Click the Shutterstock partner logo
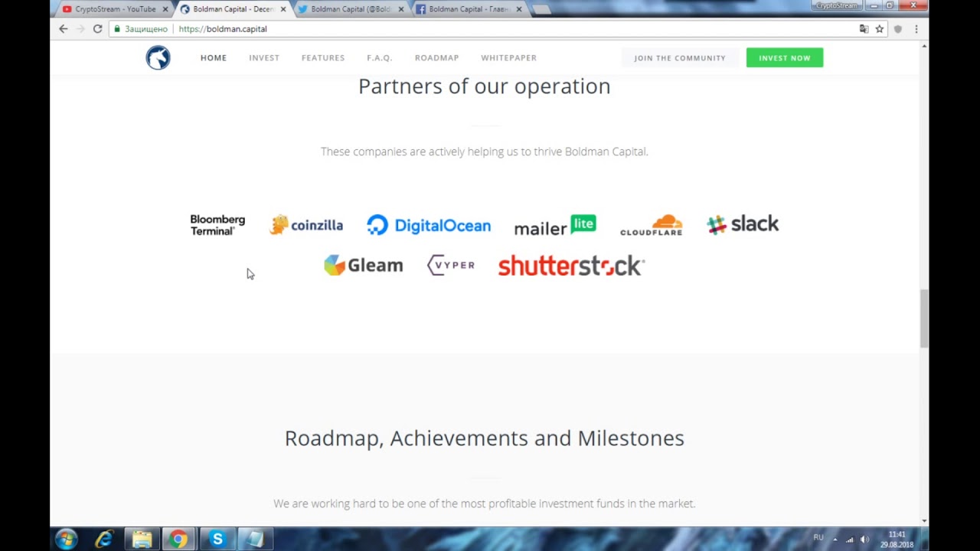 point(572,266)
